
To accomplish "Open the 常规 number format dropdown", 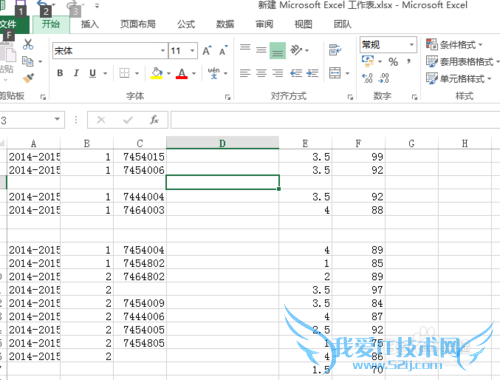I will pyautogui.click(x=412, y=44).
